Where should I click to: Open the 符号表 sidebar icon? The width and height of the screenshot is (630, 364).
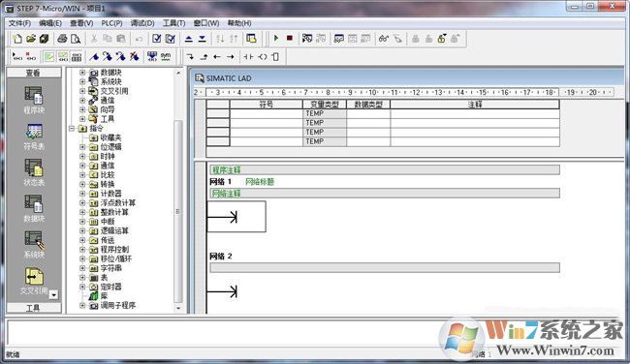[x=34, y=136]
